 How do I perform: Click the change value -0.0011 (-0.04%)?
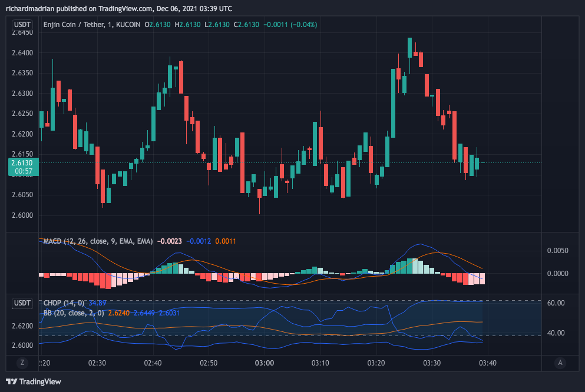click(x=290, y=25)
